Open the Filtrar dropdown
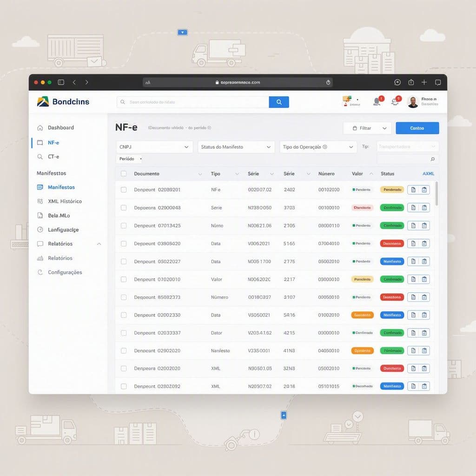Viewport: 476px width, 476px height. coord(367,128)
